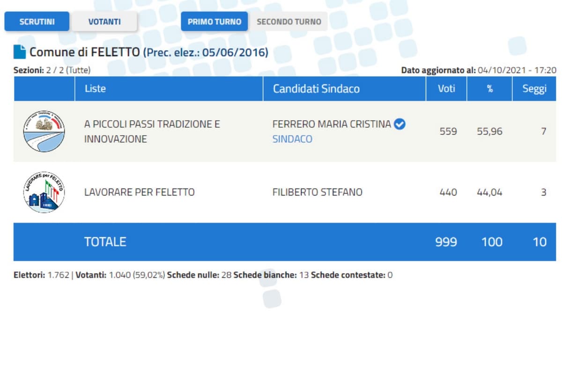Click candidate name Filiberto Stefano
562x392 pixels.
pyautogui.click(x=317, y=192)
